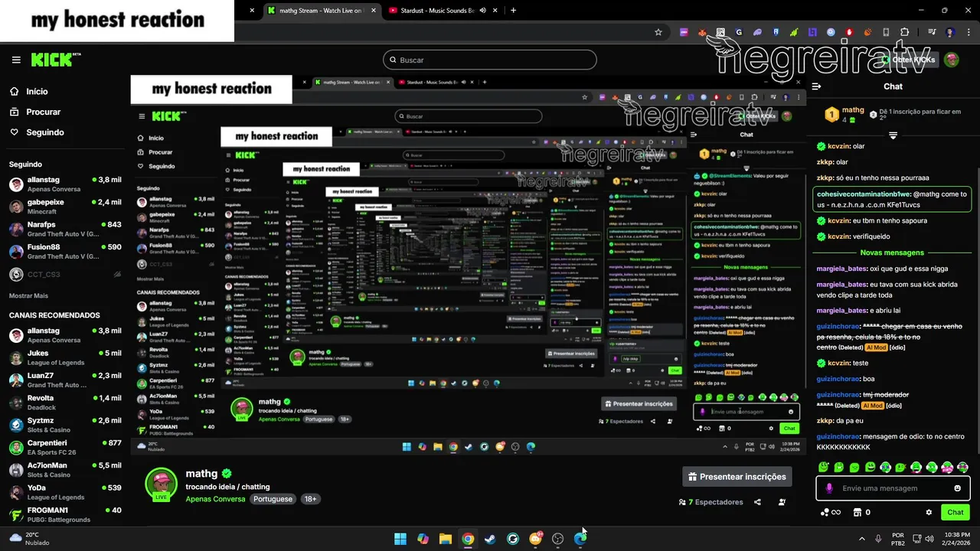Open Kick profile avatar in the header
The height and width of the screenshot is (551, 980).
pos(952,60)
